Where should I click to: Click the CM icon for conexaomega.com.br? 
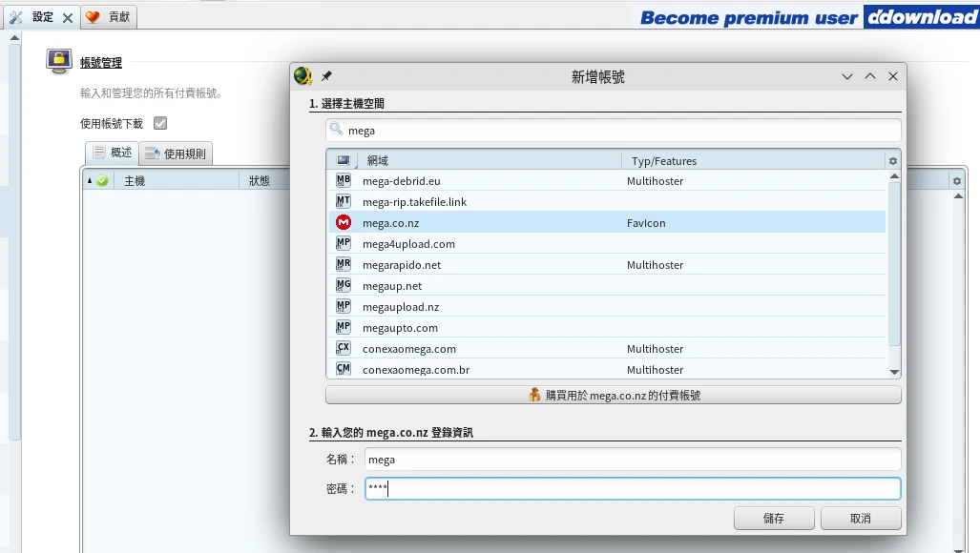point(344,369)
